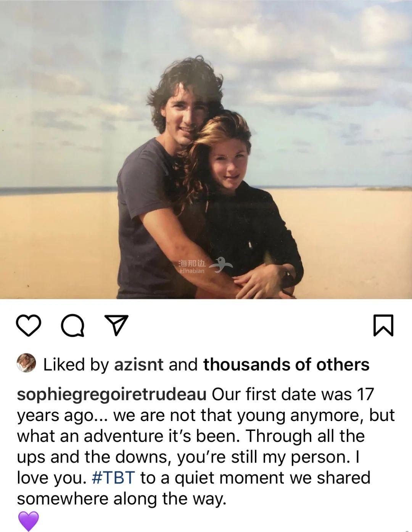Tap the heart like icon
The image size is (412, 532).
[29, 325]
